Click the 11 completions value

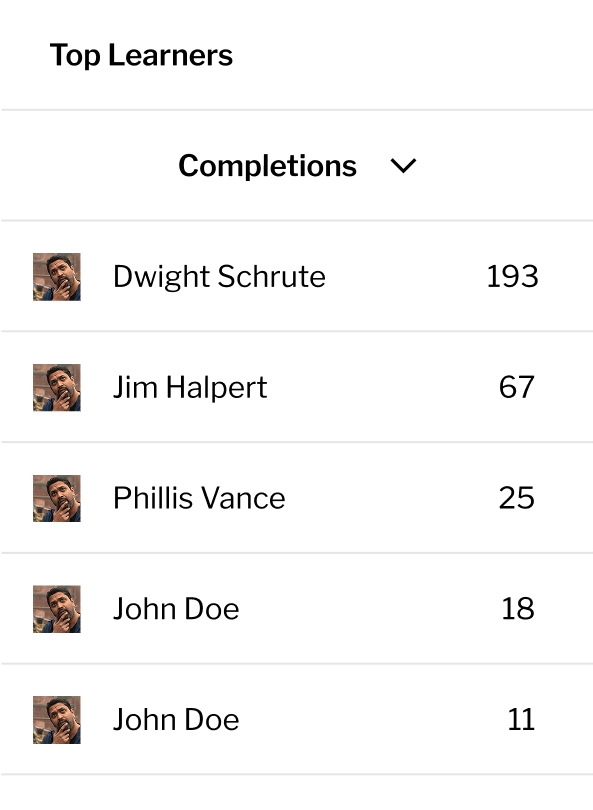tap(521, 720)
